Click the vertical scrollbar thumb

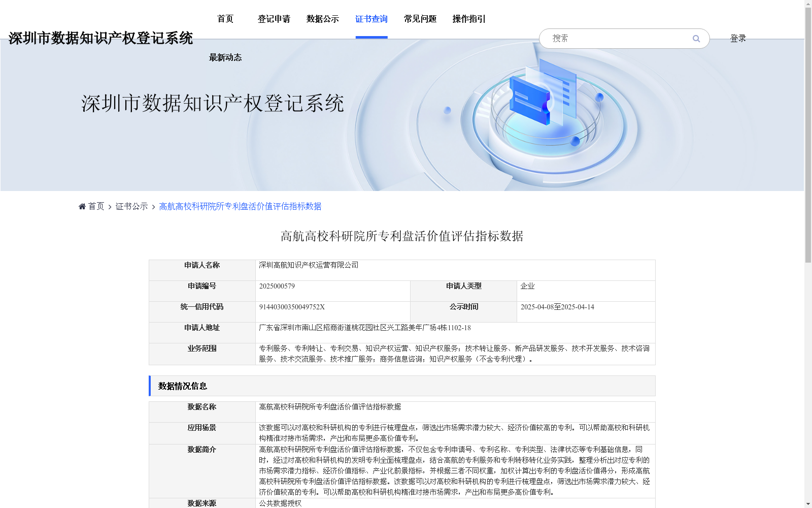pos(808,135)
